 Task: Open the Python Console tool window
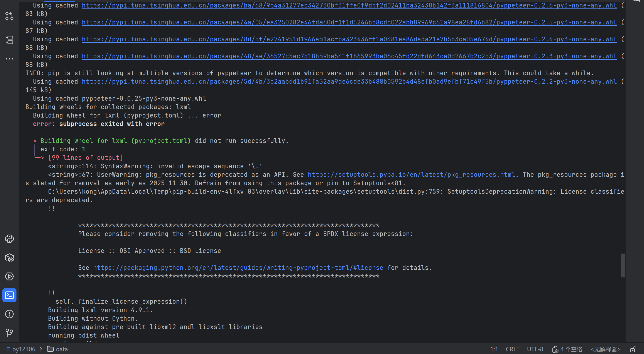(x=9, y=239)
